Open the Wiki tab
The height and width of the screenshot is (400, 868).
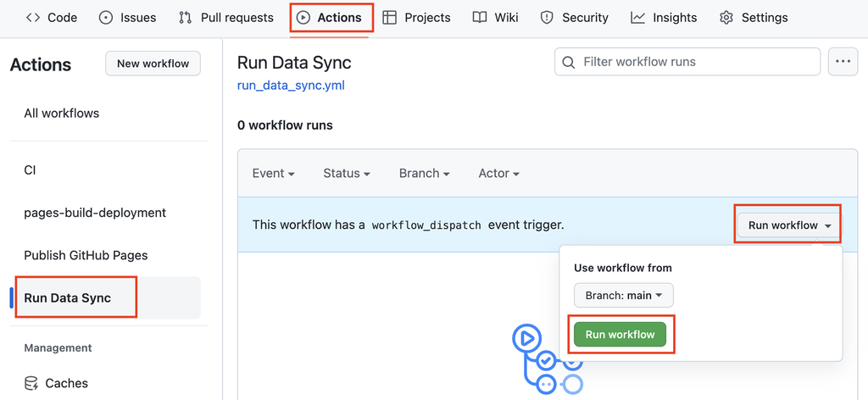(x=495, y=18)
